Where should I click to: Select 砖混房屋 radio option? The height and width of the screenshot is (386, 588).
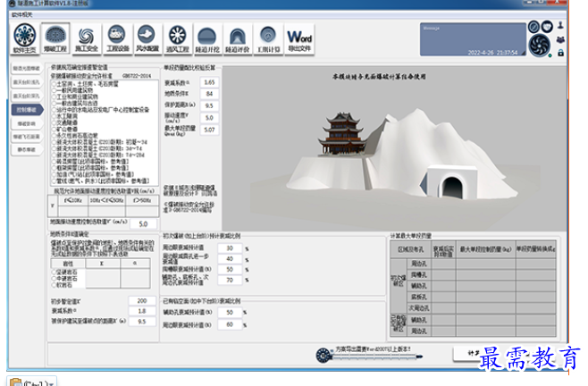90,162
